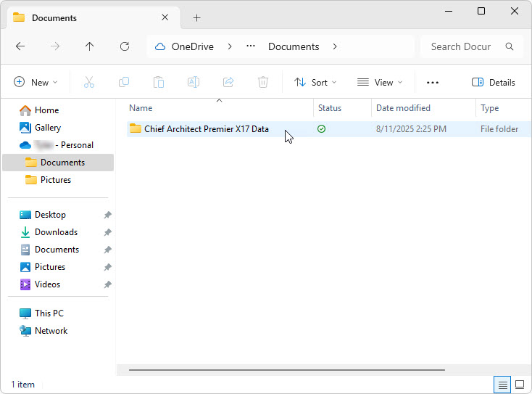This screenshot has width=532, height=394.
Task: Open the Sort dropdown menu
Action: click(315, 83)
